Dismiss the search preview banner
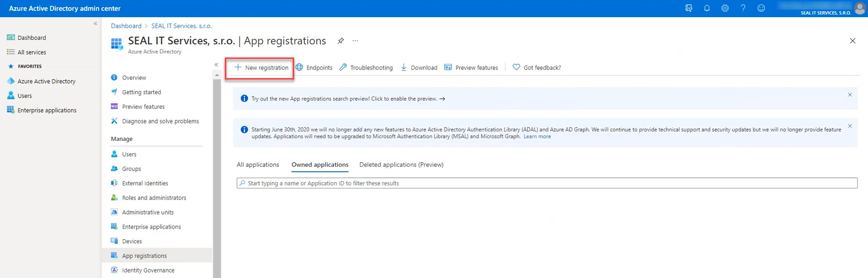Image resolution: width=868 pixels, height=278 pixels. click(850, 95)
